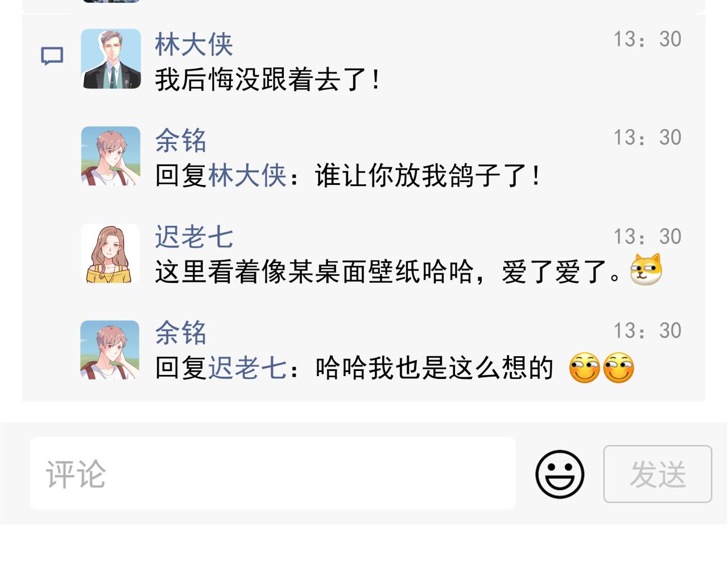Viewport: 728px width, 569px height.
Task: Select the reply text 谁让你放我鸽子了
Action: click(428, 175)
